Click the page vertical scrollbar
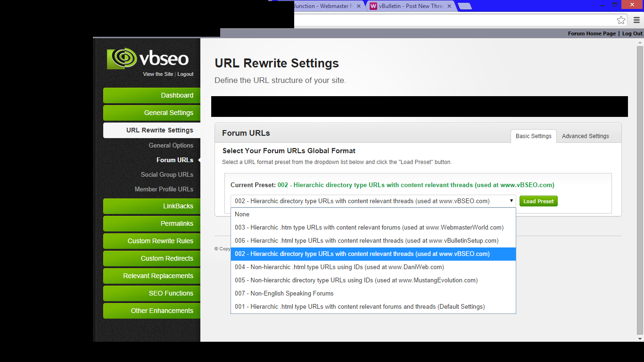Viewport: 644px width, 362px height. (x=640, y=189)
